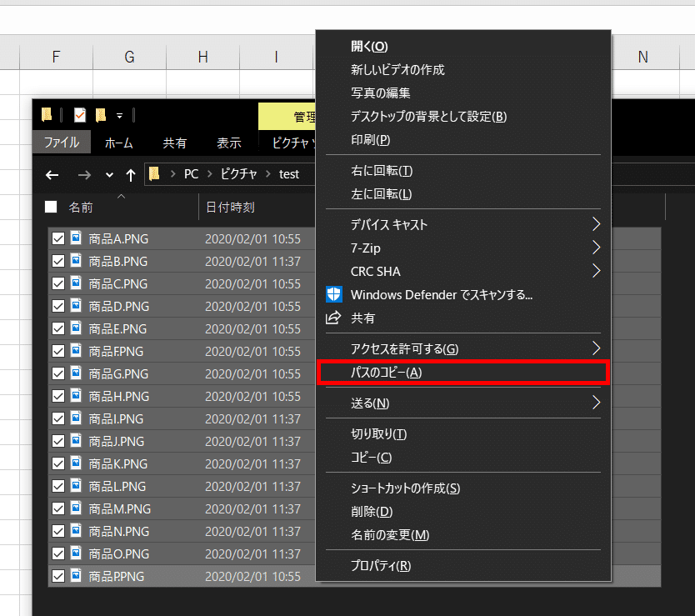Click the Windows Defender shield icon

(334, 294)
